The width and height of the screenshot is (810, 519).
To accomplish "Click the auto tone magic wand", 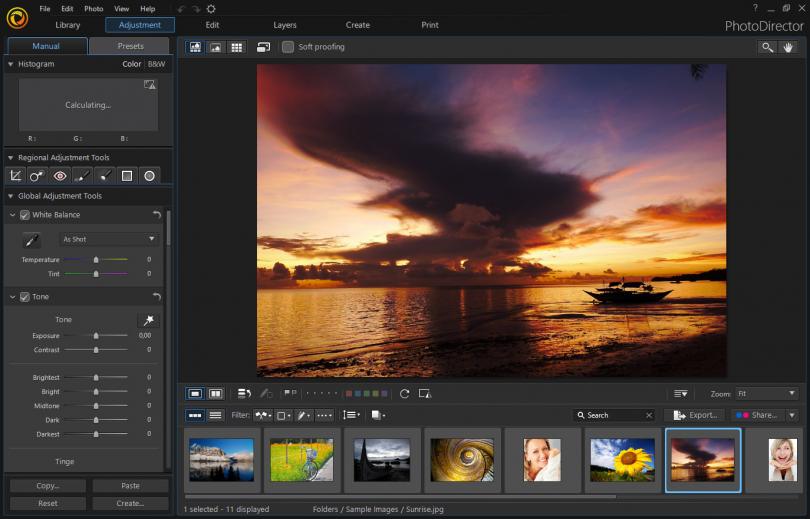I will point(147,320).
